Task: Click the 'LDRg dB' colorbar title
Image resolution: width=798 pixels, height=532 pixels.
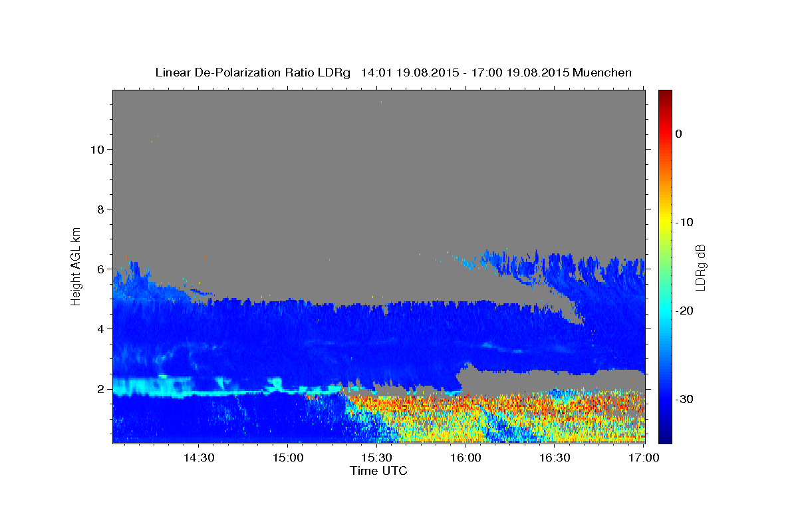Action: point(700,267)
